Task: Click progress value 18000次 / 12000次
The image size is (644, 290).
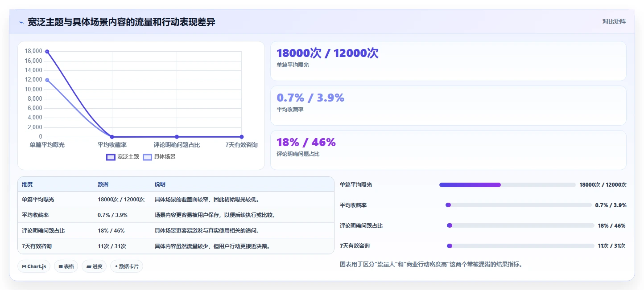Action: point(603,185)
